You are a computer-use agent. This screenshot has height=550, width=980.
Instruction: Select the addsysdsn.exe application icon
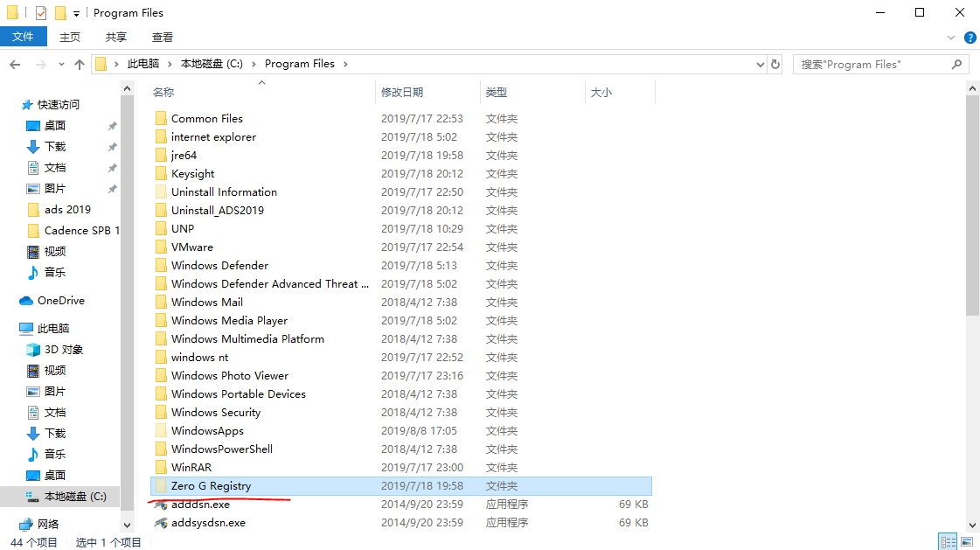coord(161,523)
